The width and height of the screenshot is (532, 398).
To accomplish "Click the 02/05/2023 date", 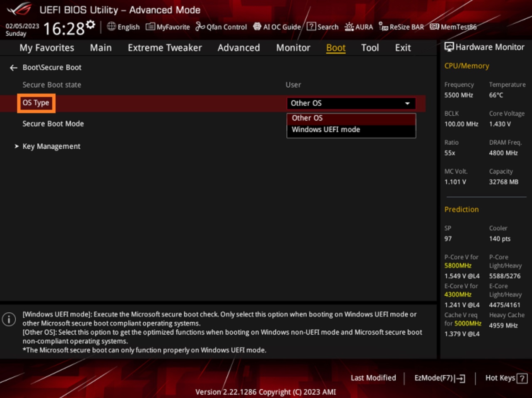I will click(x=22, y=26).
